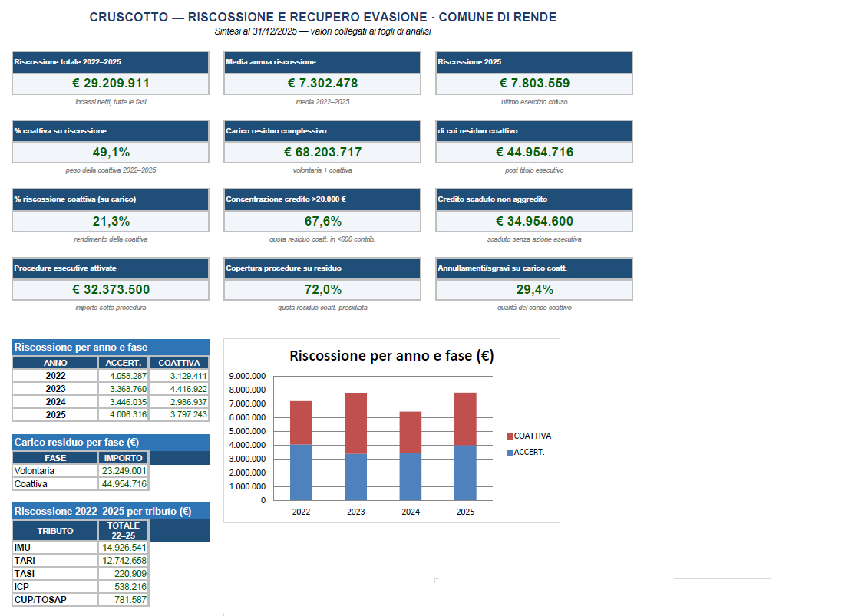Viewport: 842px width, 616px height.
Task: Click cell 3.129.411
Action: (x=179, y=376)
